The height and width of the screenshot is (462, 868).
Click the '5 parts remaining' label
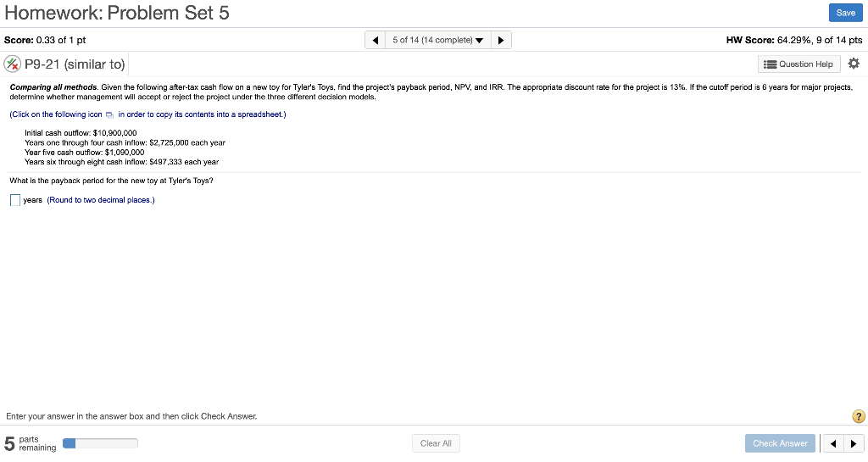click(31, 443)
